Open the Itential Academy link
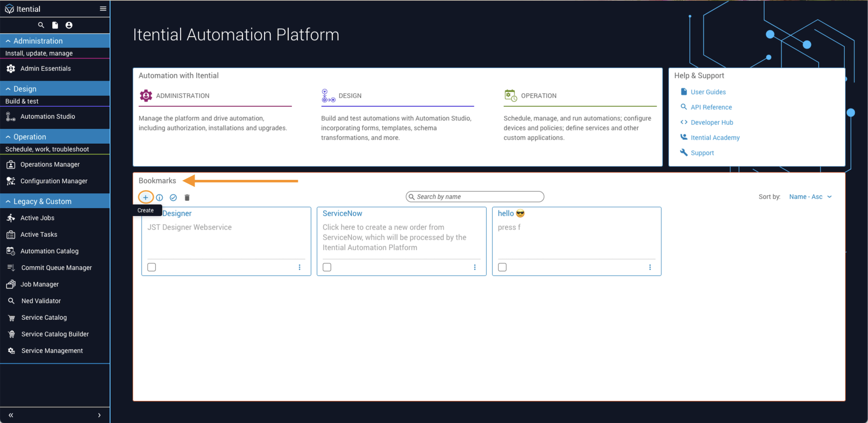Screen dimensions: 868x423 click(x=715, y=138)
